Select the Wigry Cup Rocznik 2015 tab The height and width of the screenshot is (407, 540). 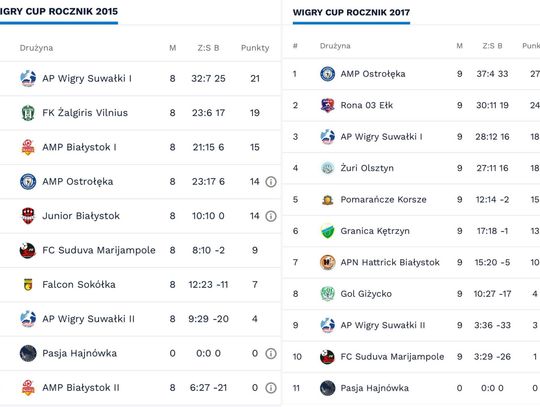tap(59, 12)
